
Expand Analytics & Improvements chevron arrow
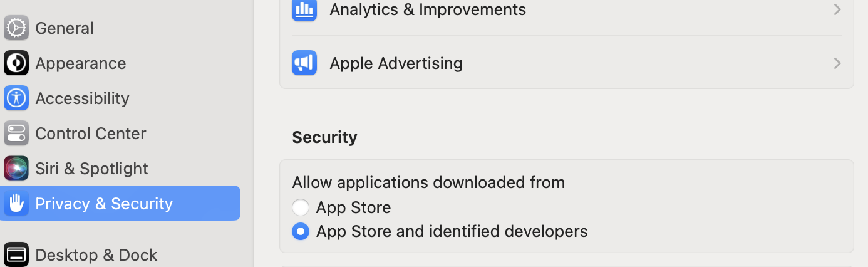point(837,9)
